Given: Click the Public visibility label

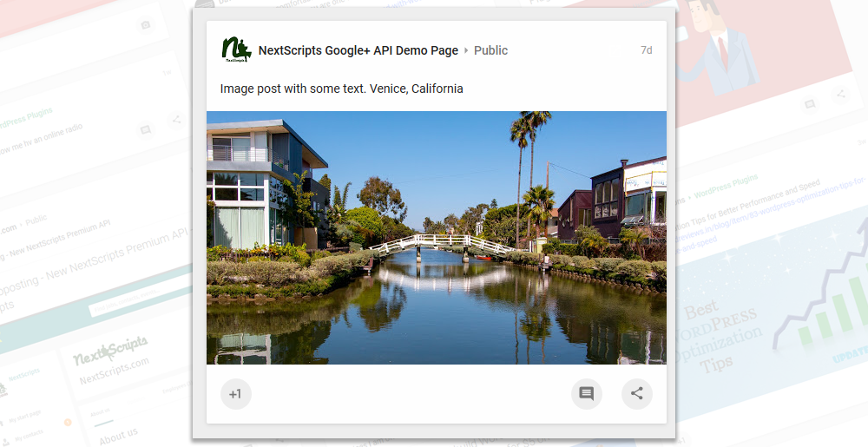Looking at the screenshot, I should coord(490,50).
